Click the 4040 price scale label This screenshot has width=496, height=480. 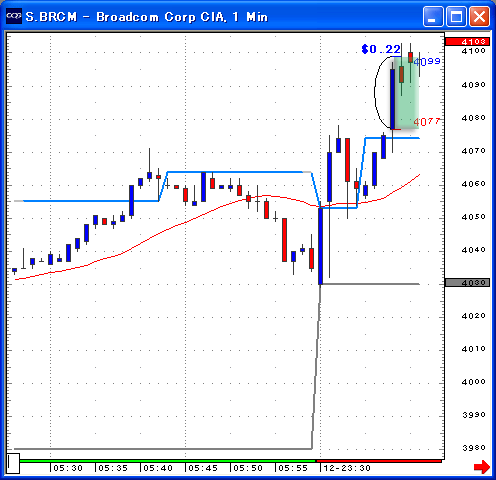[x=473, y=250]
